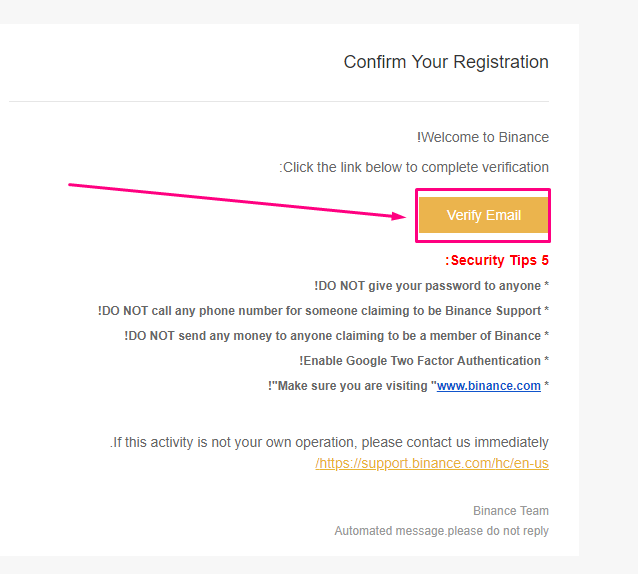
Task: Click the send any money warning tip
Action: [336, 336]
